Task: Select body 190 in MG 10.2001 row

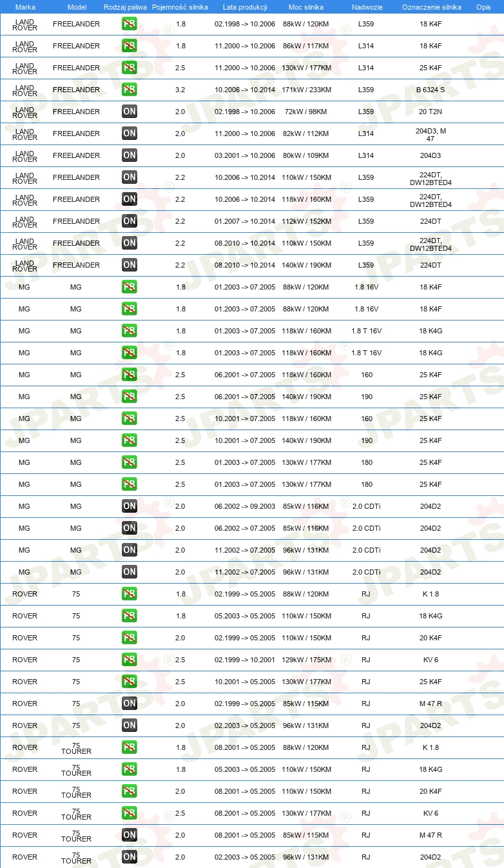Action: click(x=367, y=440)
